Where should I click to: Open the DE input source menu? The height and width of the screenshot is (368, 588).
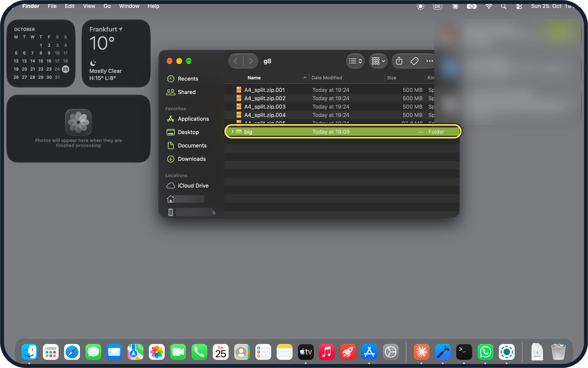pyautogui.click(x=437, y=6)
